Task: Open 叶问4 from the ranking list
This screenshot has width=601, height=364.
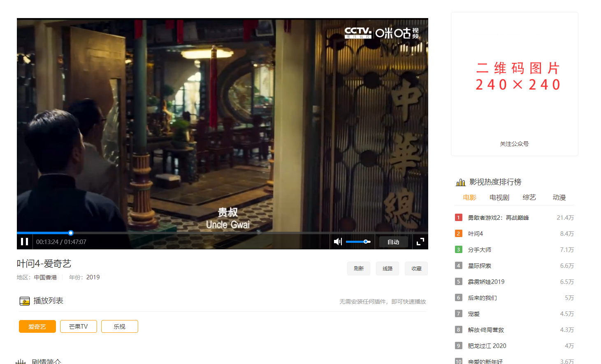Action: [x=475, y=234]
